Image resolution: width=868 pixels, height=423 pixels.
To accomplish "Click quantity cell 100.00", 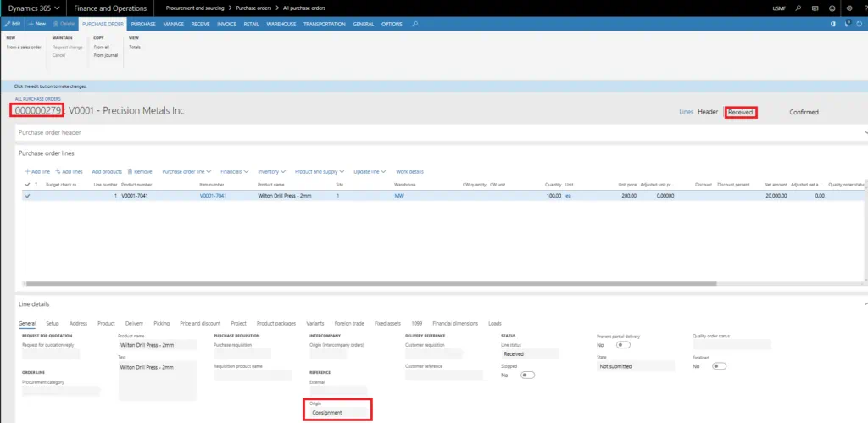I will pos(553,196).
